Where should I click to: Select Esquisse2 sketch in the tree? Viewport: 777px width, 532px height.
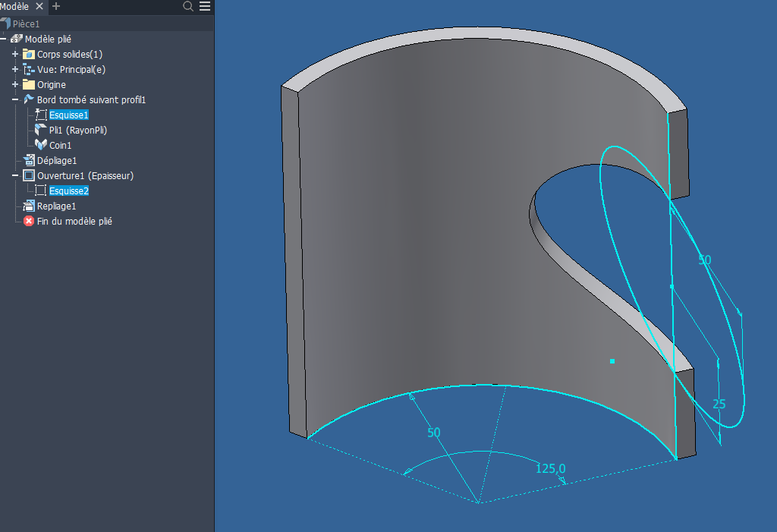[x=69, y=191]
